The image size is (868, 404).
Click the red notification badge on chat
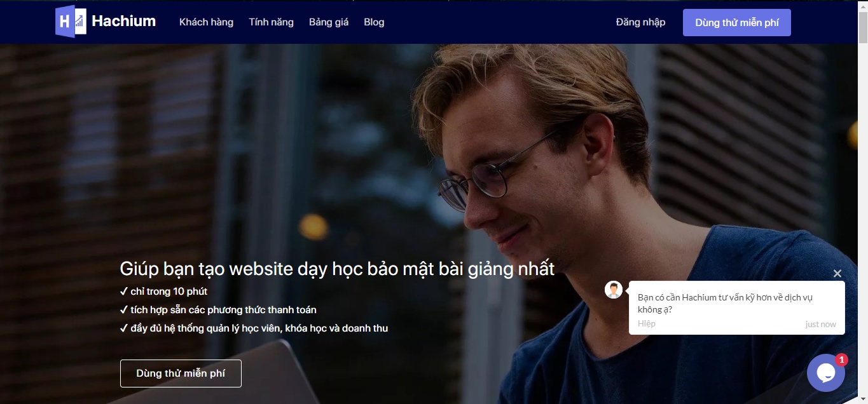click(842, 360)
